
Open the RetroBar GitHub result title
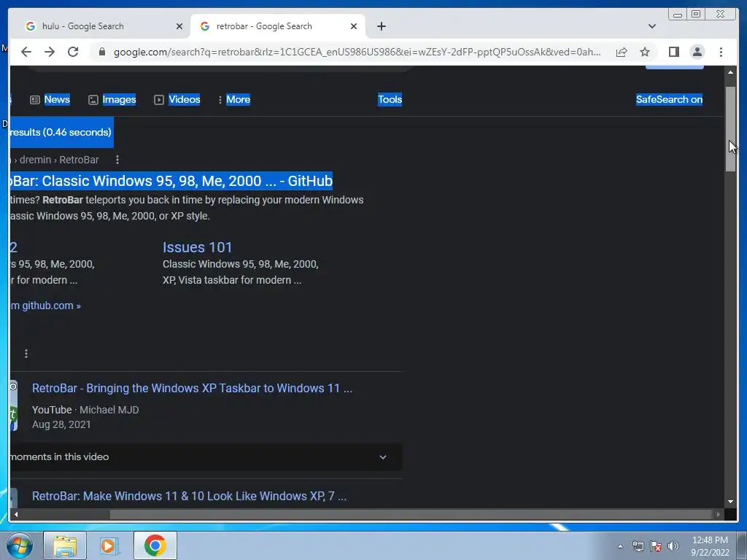click(x=171, y=181)
